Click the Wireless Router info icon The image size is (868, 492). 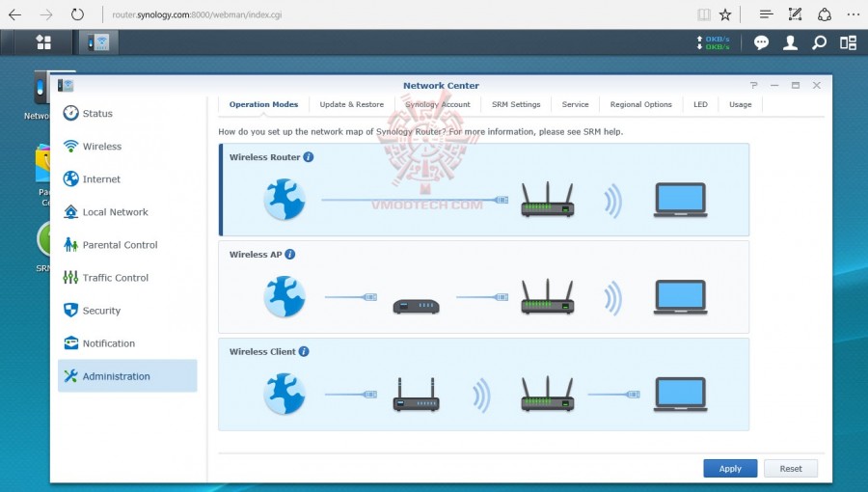point(309,157)
